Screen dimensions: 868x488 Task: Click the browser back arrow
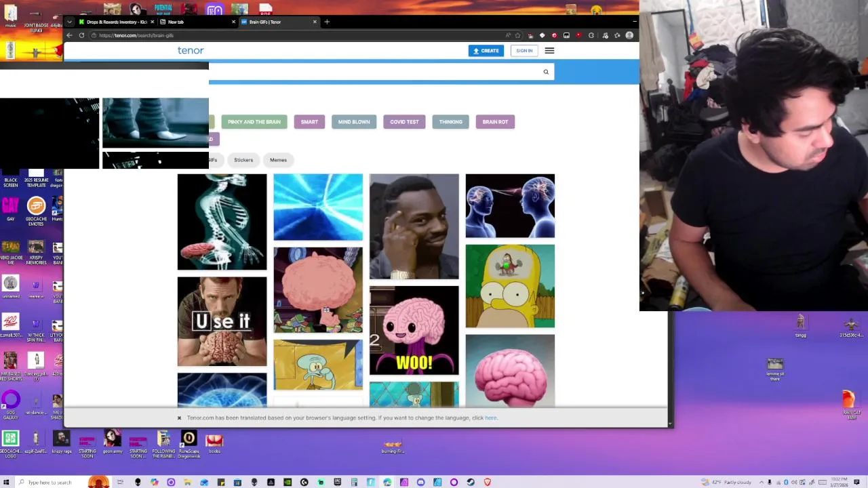point(69,35)
